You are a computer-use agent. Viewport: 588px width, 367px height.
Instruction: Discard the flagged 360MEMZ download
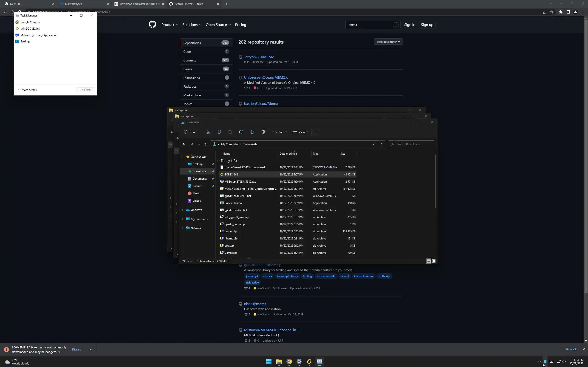tap(76, 350)
